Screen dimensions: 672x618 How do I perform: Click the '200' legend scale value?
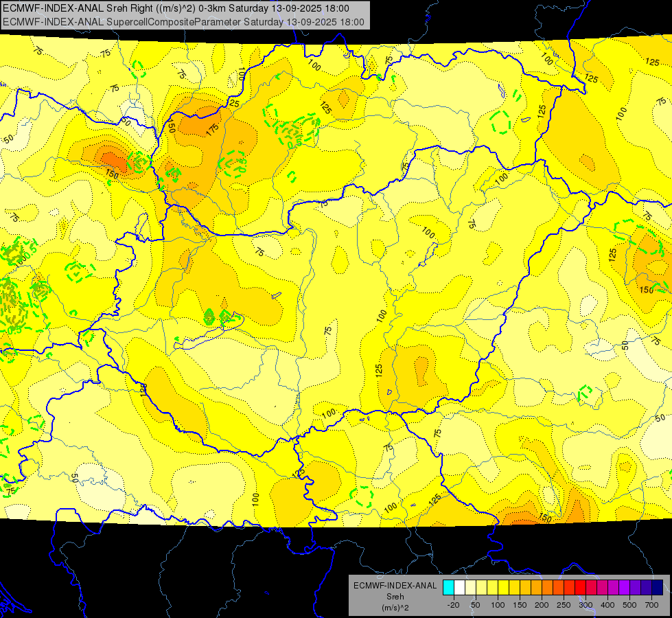coord(542,605)
